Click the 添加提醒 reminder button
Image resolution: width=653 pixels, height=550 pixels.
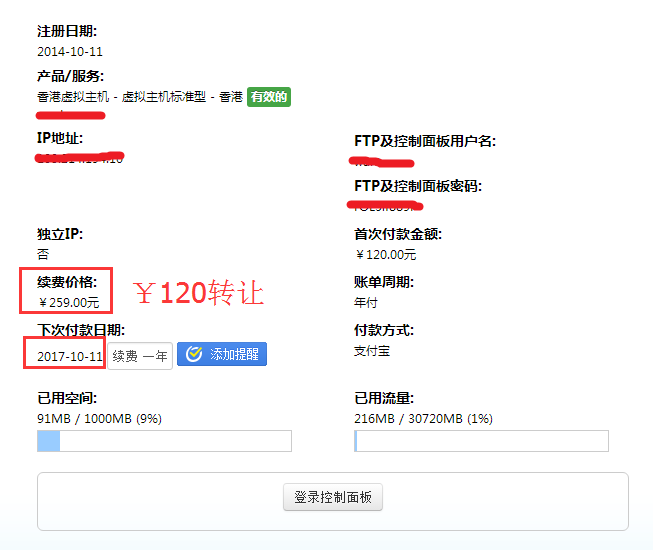pyautogui.click(x=221, y=355)
